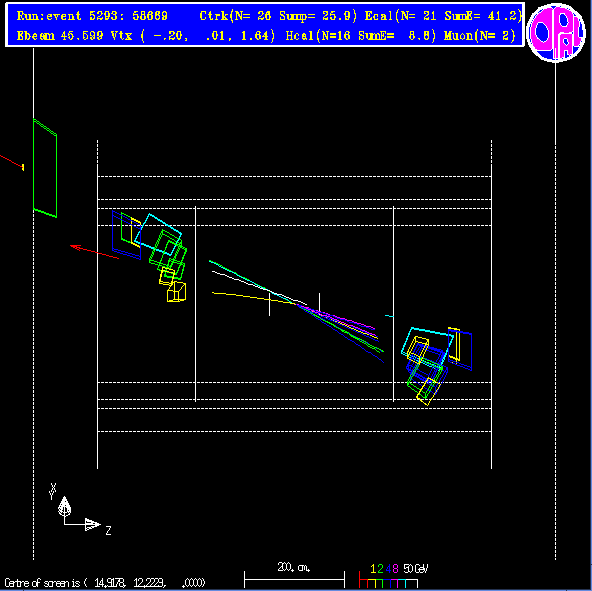592x591 pixels.
Task: Click the Z axis arrow
Action: [x=92, y=525]
